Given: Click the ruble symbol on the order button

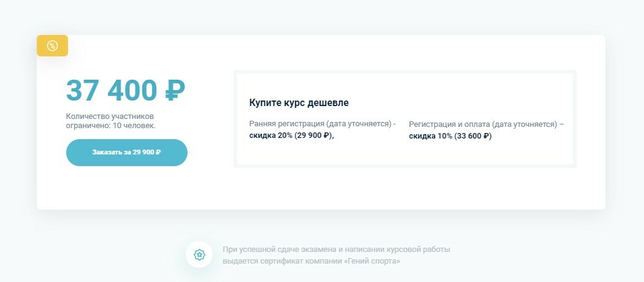Looking at the screenshot, I should point(159,153).
